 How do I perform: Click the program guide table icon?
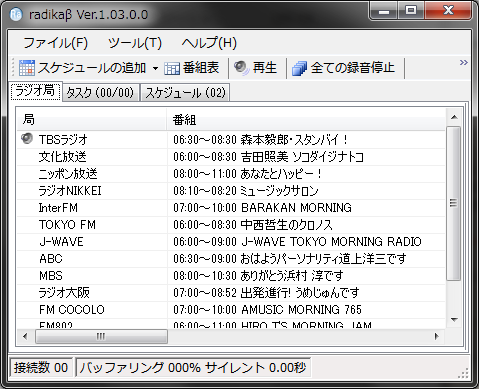(172, 69)
